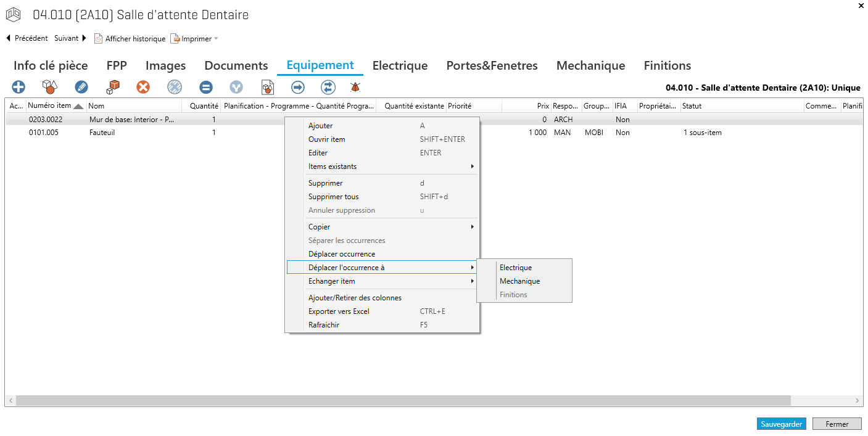
Task: Switch to the Portes&Fenetres tab
Action: click(x=492, y=65)
